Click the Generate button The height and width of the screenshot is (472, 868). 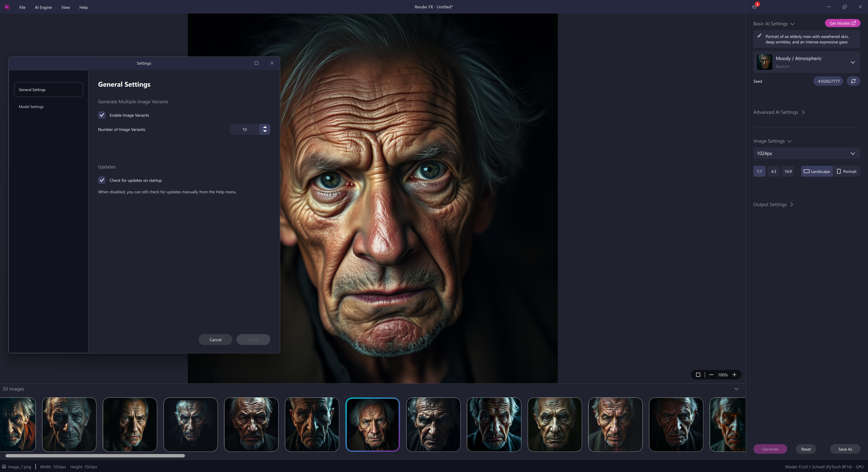tap(770, 449)
